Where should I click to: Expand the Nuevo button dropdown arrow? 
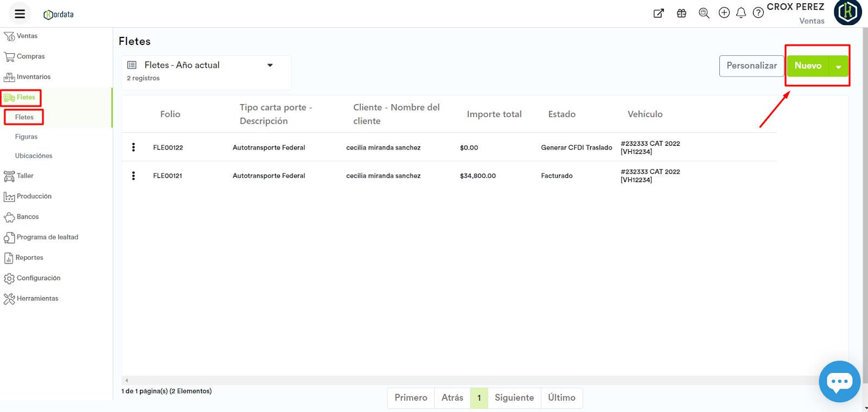(839, 67)
